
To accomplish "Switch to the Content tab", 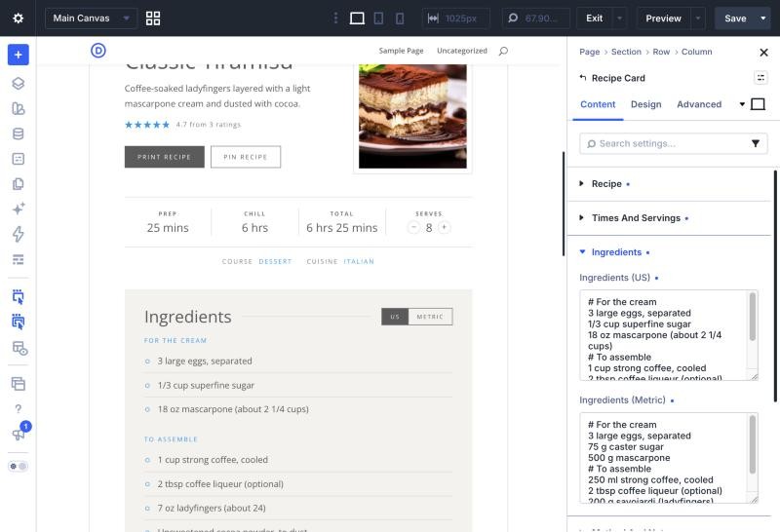I will 598,104.
